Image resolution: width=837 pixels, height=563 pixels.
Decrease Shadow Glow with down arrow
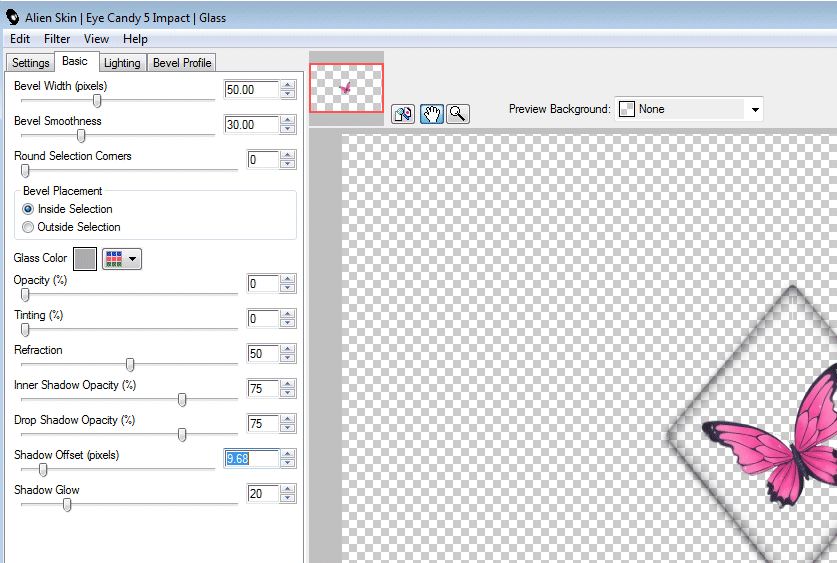[x=288, y=498]
